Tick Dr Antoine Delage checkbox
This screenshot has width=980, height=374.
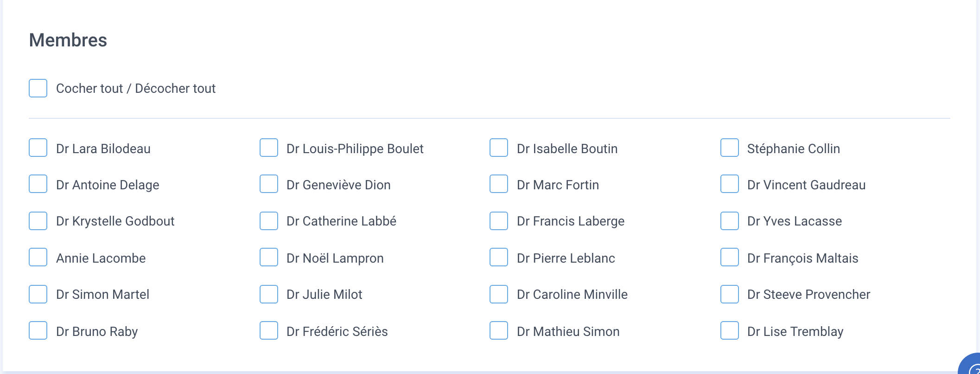[x=38, y=184]
